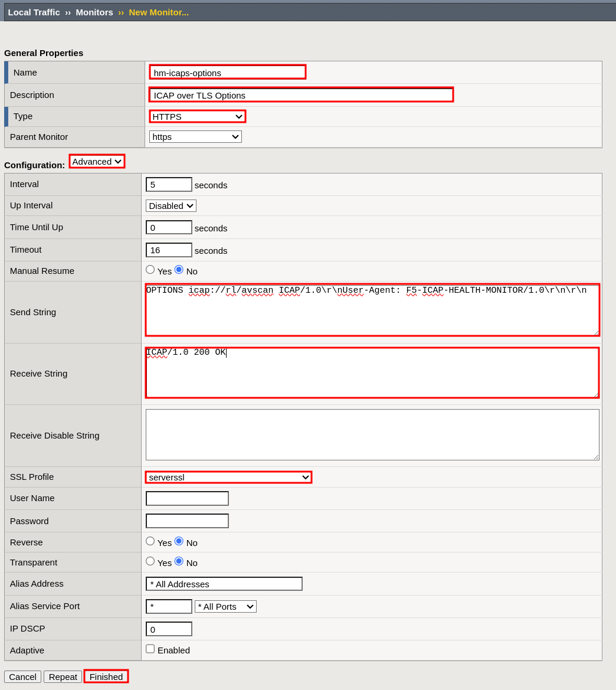Go to Local Traffic breadcrumb
Screen dimensions: 616x690
(34, 12)
